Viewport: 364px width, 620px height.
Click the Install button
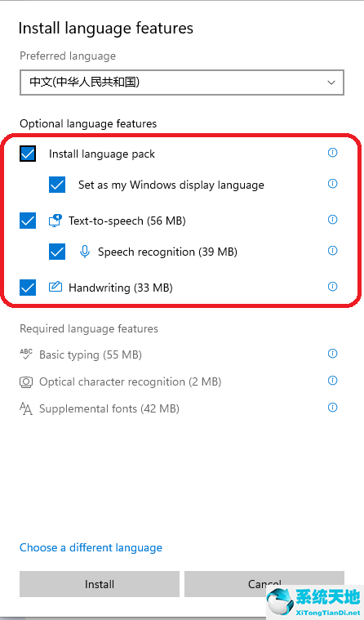tap(100, 584)
